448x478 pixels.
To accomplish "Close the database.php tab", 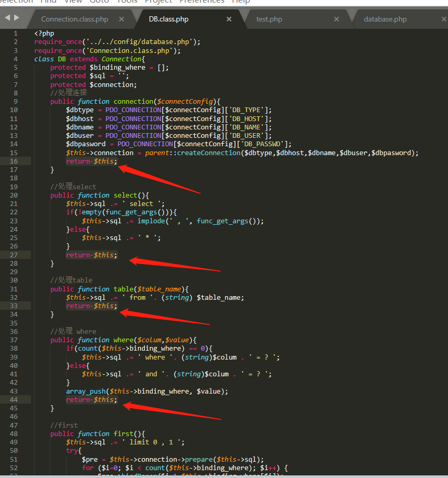I will 445,19.
